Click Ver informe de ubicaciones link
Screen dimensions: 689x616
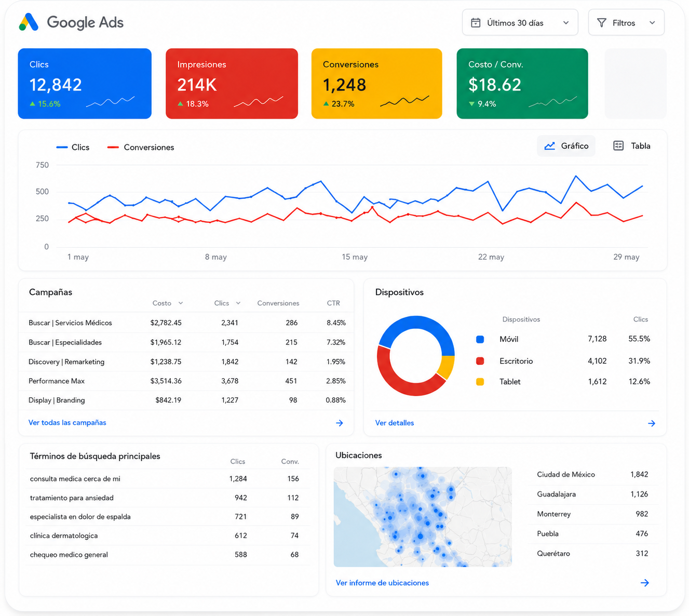(382, 583)
